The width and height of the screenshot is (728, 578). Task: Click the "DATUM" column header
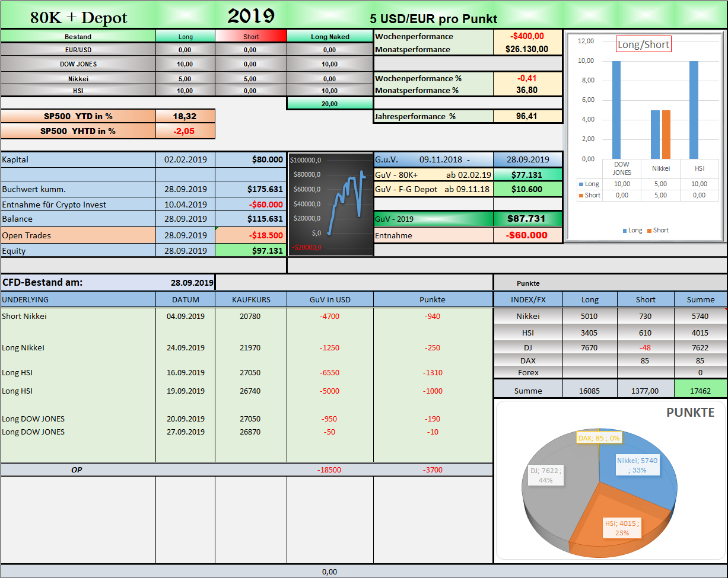[186, 299]
